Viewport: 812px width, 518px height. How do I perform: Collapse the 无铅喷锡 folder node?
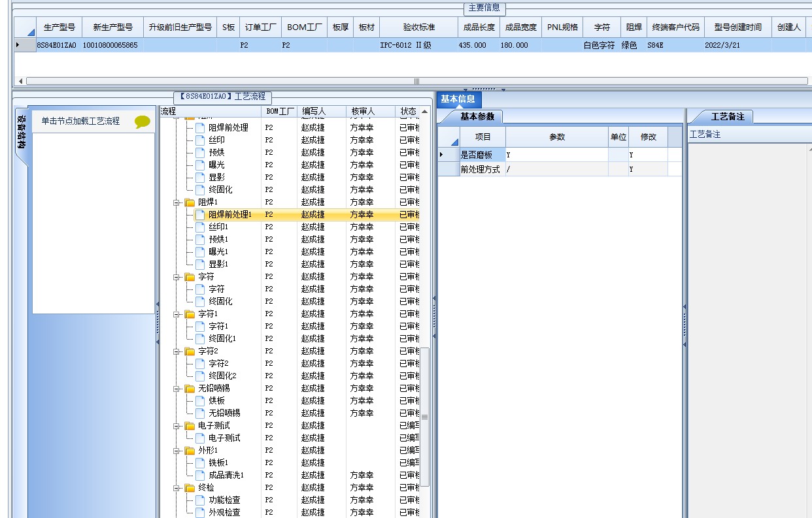tap(177, 388)
